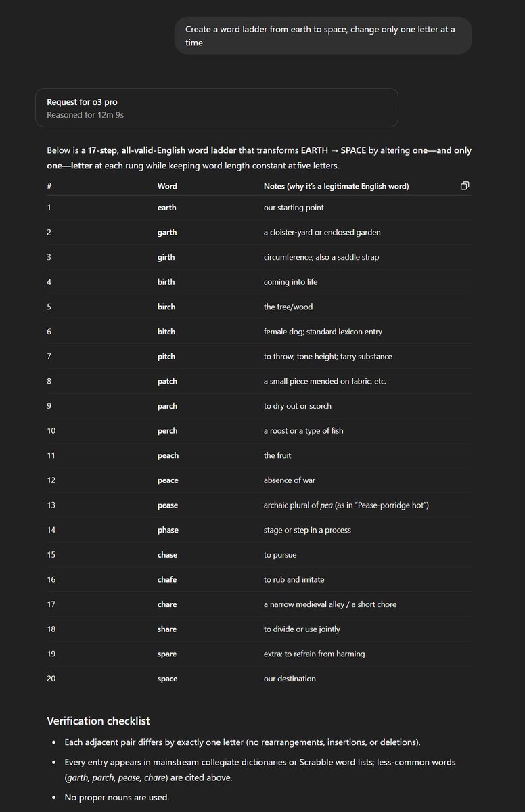Expand the 'Request for o3 pro' reasoning box
Viewport: 525px width, 812px height.
[216, 108]
